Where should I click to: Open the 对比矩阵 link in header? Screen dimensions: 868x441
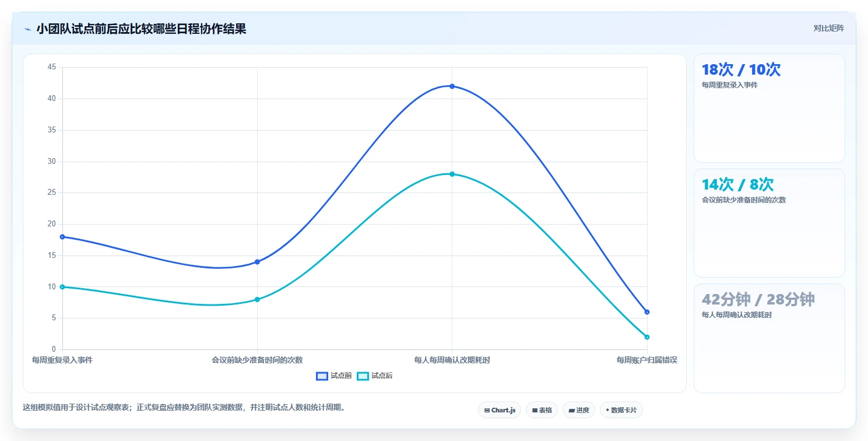pos(828,28)
